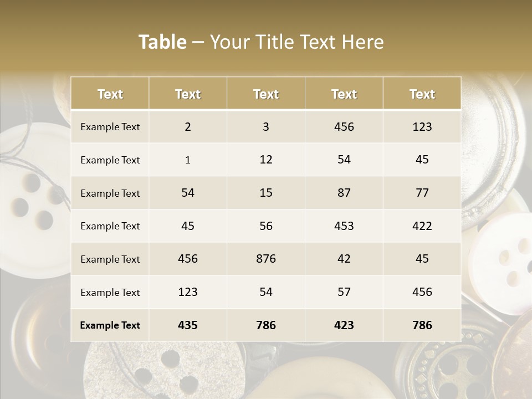Image resolution: width=532 pixels, height=399 pixels.
Task: Click the first row 'Example Text' cell
Action: tap(110, 126)
